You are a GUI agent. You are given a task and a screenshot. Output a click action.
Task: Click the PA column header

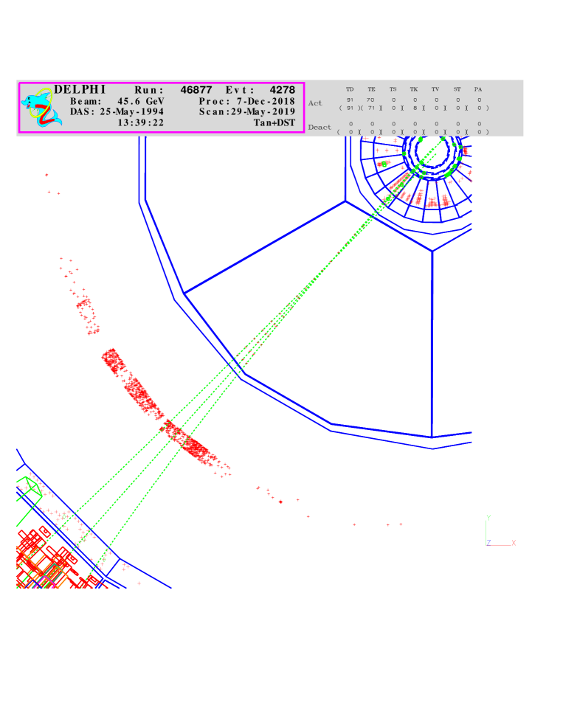(x=478, y=89)
